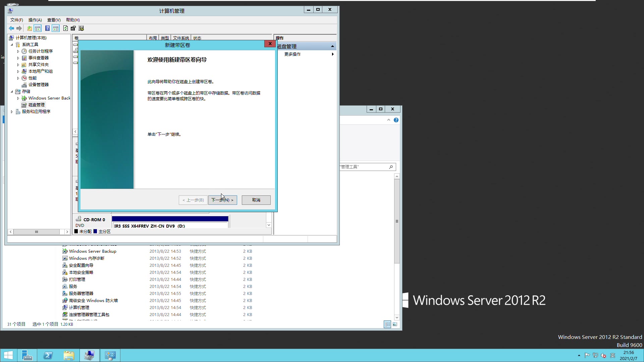Switch Explorer to large icons view icon
The width and height of the screenshot is (644, 362).
[x=395, y=324]
